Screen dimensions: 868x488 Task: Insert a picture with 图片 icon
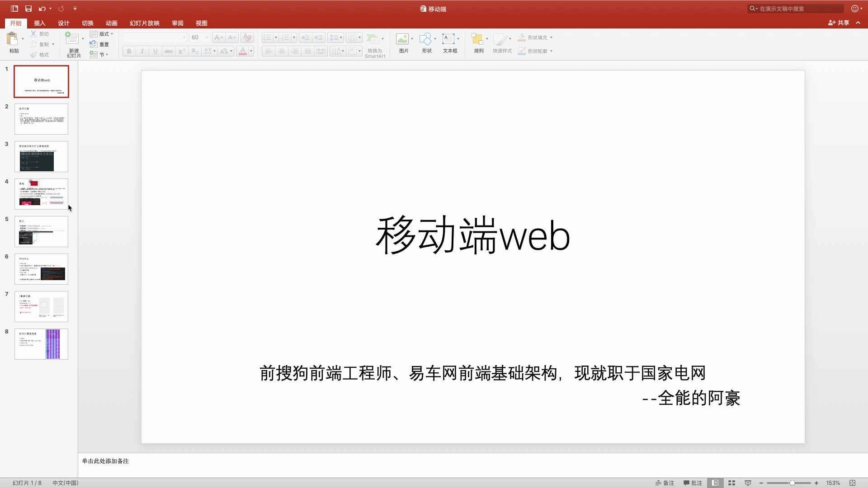point(402,39)
